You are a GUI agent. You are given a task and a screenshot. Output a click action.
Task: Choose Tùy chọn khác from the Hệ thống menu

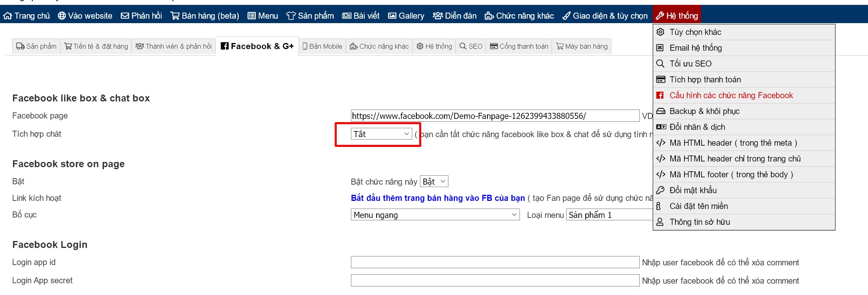[x=744, y=32]
